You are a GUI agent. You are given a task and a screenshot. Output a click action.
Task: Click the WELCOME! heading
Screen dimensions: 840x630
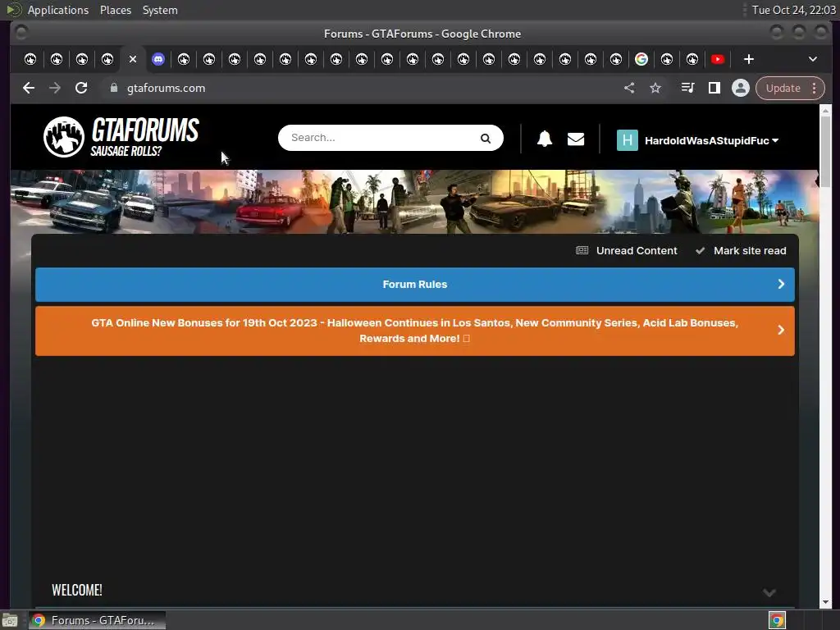click(77, 591)
